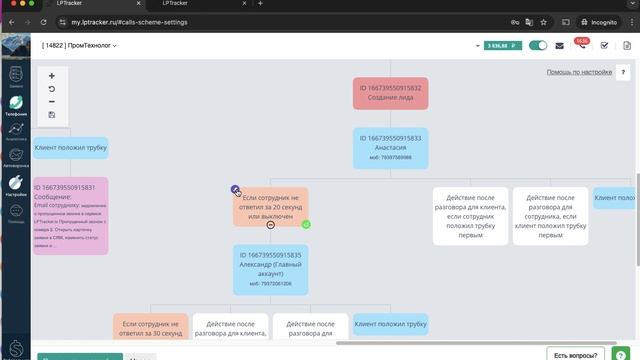Open the top sidebar list icon
The height and width of the screenshot is (360, 640).
pos(16,77)
